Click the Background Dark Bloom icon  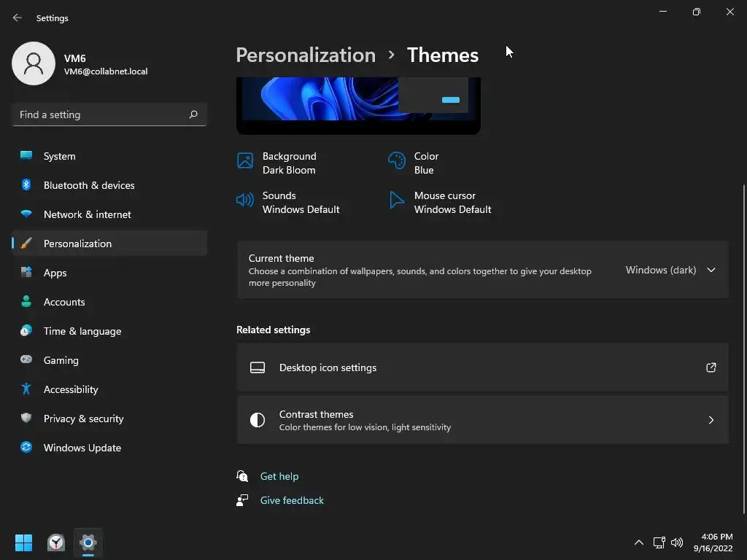click(x=245, y=160)
